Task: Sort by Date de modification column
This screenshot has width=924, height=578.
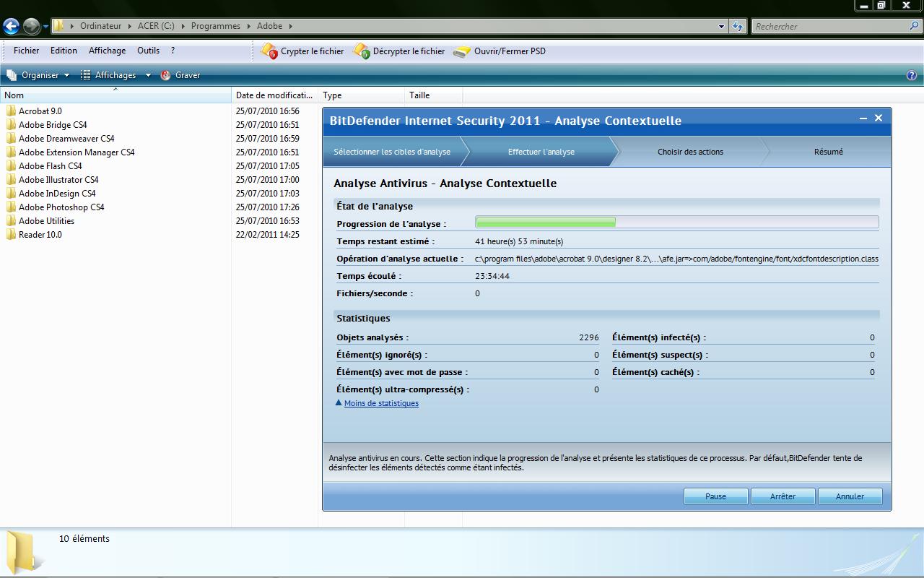Action: click(274, 95)
